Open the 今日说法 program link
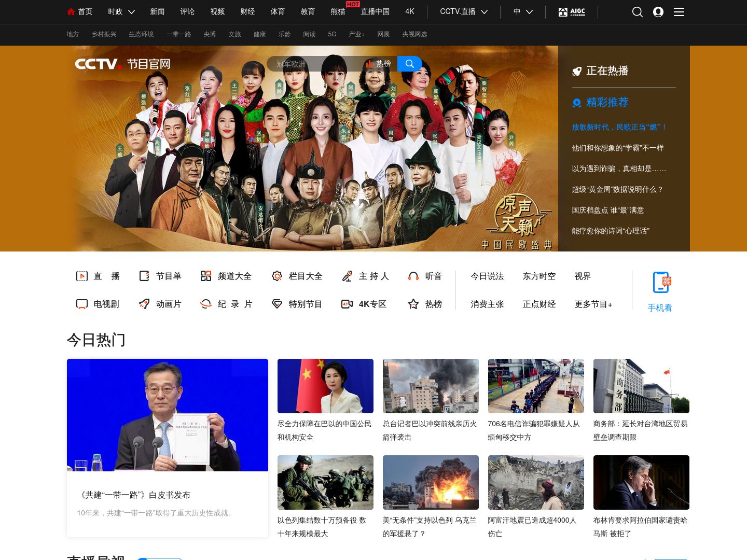Viewport: 747px width, 560px height. [x=487, y=276]
